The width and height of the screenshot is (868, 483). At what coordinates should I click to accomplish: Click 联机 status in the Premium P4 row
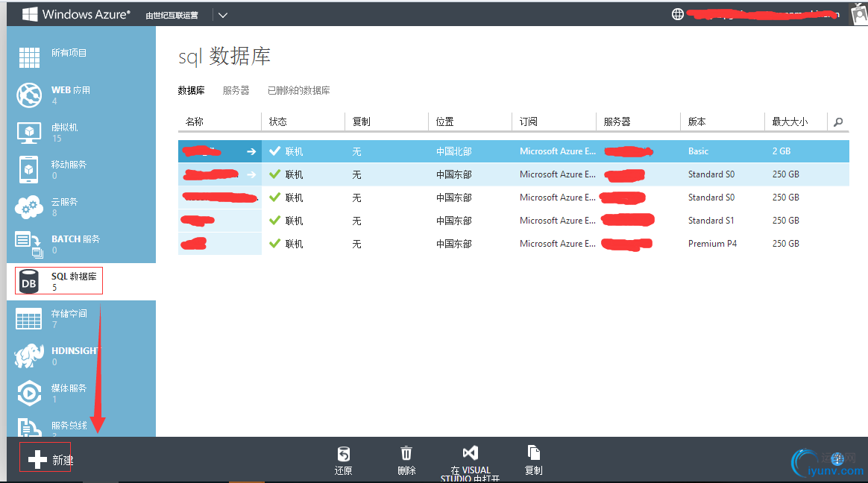(294, 244)
